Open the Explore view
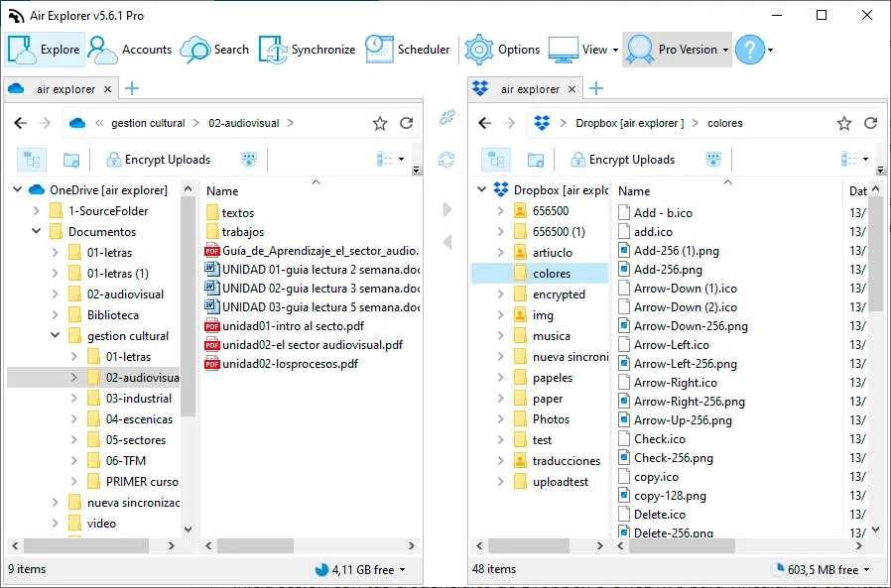Viewport: 891px width, 588px height. pyautogui.click(x=45, y=50)
